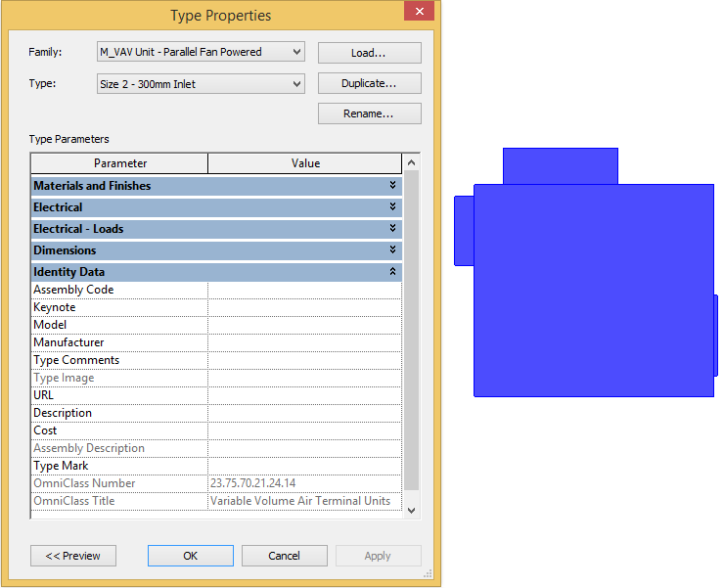Click the parameter list vertical scrollbar thumb
Screen dimensions: 724x588
click(411, 331)
